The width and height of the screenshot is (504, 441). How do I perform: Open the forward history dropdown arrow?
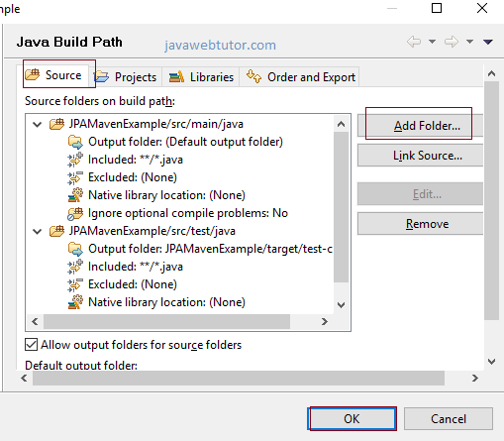469,42
